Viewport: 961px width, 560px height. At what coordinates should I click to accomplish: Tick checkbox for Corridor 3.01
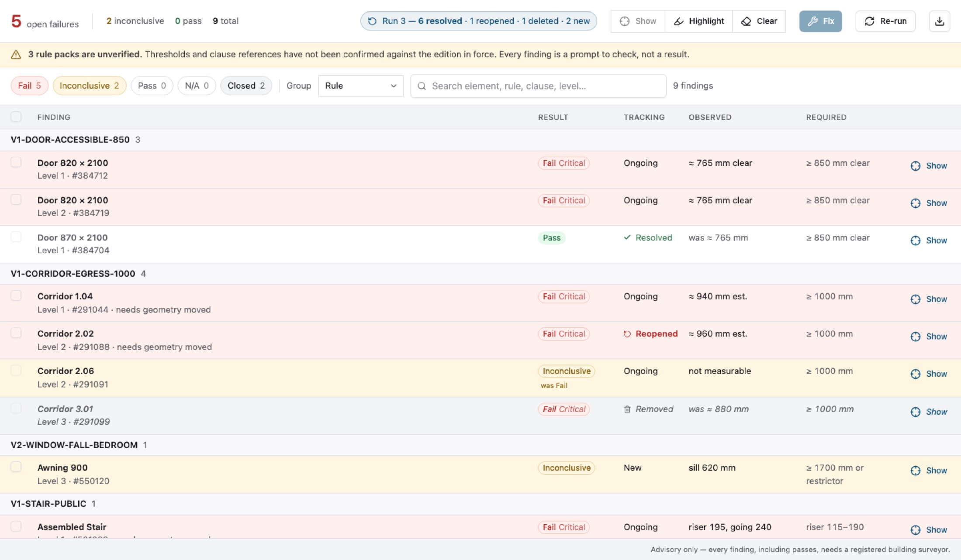tap(16, 408)
